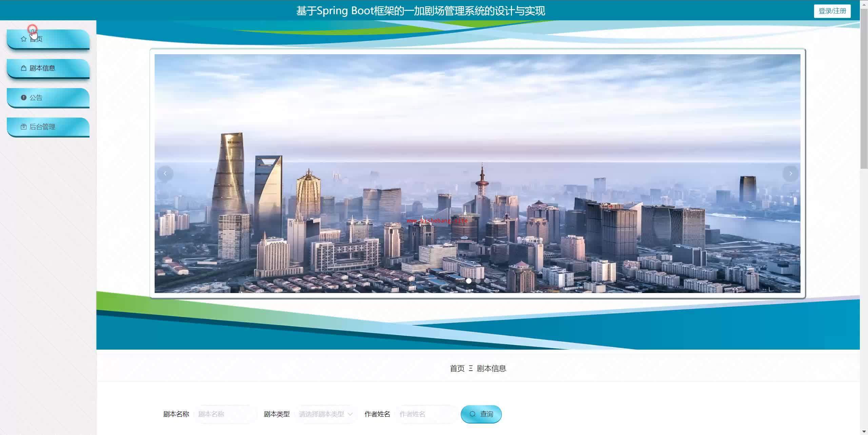Go to previous carousel slide arrow

(x=165, y=173)
